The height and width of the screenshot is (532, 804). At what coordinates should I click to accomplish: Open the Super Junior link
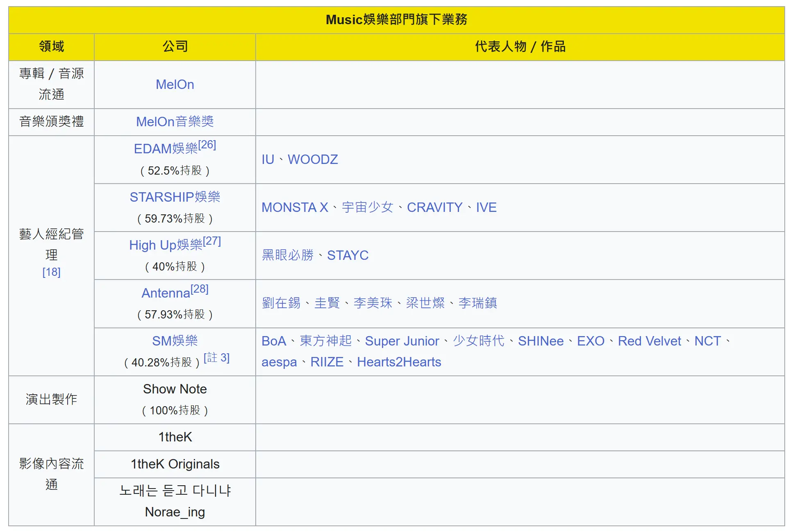click(402, 341)
